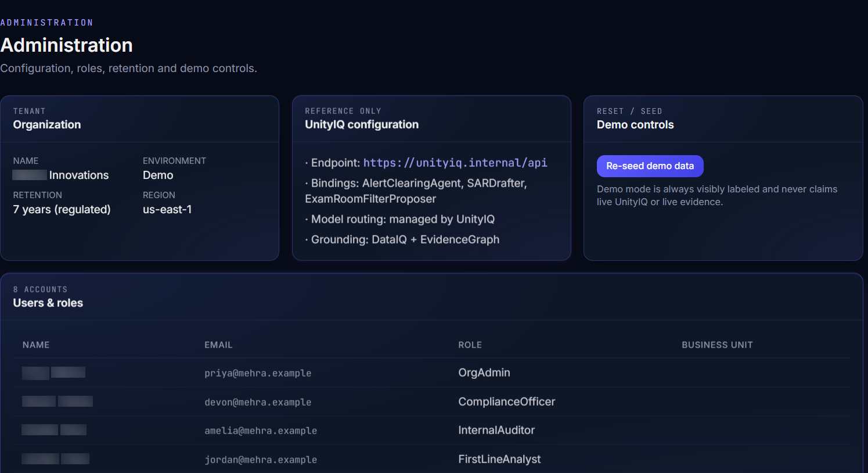The height and width of the screenshot is (473, 868).
Task: Select the priya@mehra.example email cell
Action: pos(258,373)
